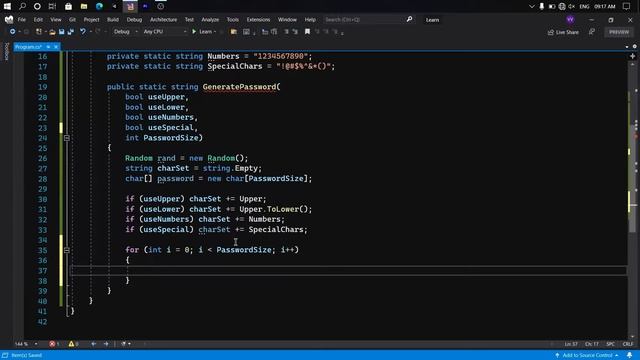This screenshot has height=360, width=640.
Task: Open the Analyze menu
Action: pyautogui.click(x=210, y=20)
